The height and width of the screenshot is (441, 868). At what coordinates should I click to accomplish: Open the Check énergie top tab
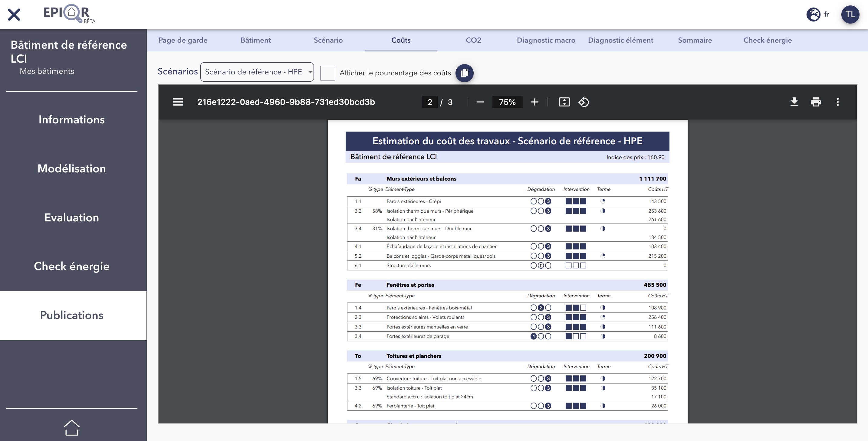click(768, 40)
